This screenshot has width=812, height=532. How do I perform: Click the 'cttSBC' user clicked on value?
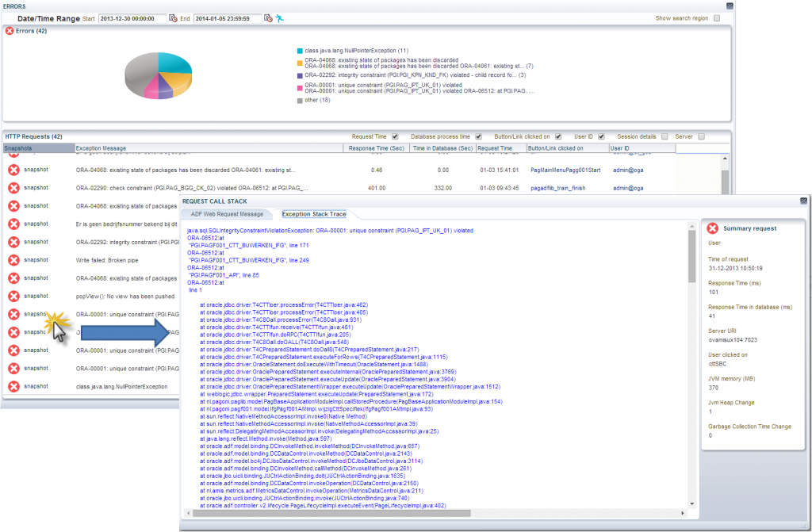click(x=717, y=364)
